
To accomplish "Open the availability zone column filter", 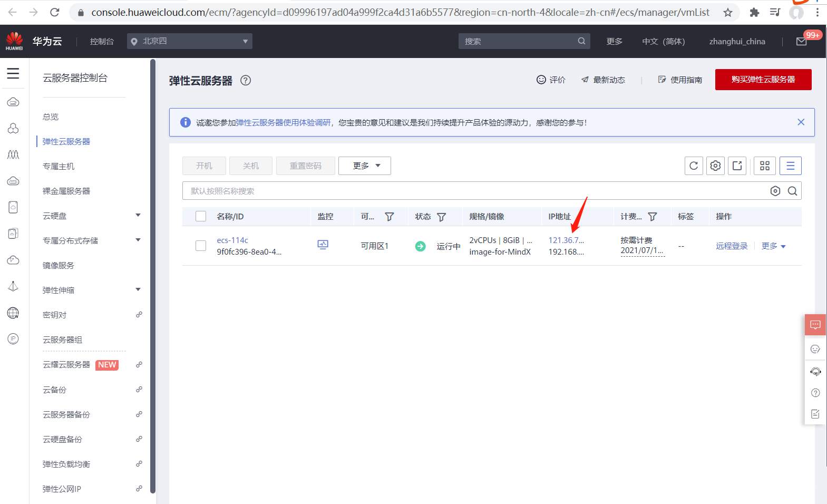I will [x=390, y=217].
